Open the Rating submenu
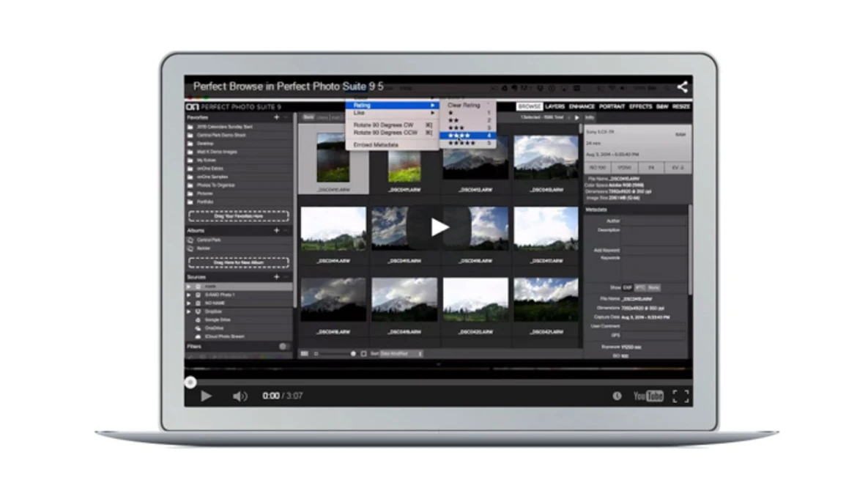The image size is (868, 491). click(392, 106)
